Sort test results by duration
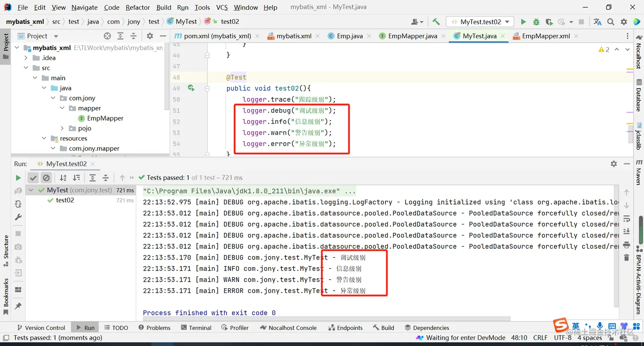This screenshot has height=346, width=644. [76, 178]
